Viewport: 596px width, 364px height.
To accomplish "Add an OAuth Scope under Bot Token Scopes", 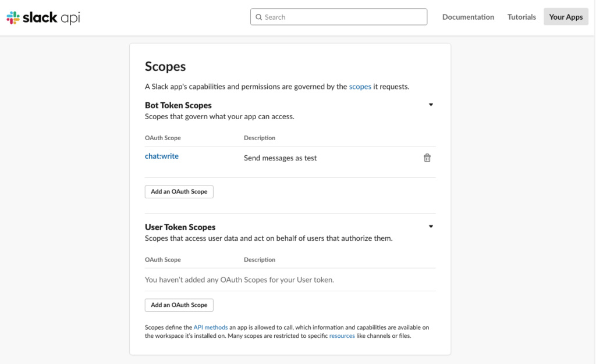I will point(179,191).
